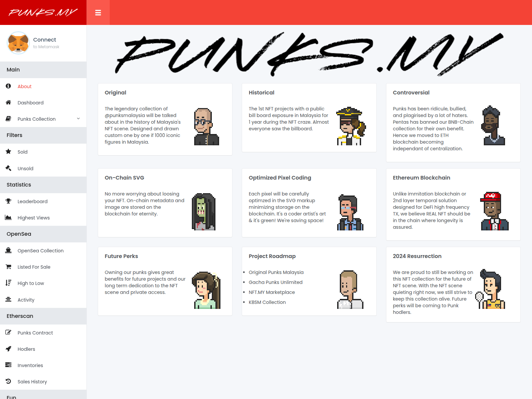Click the 'Gacha Punks Unlimited' roadmap item

pos(276,282)
